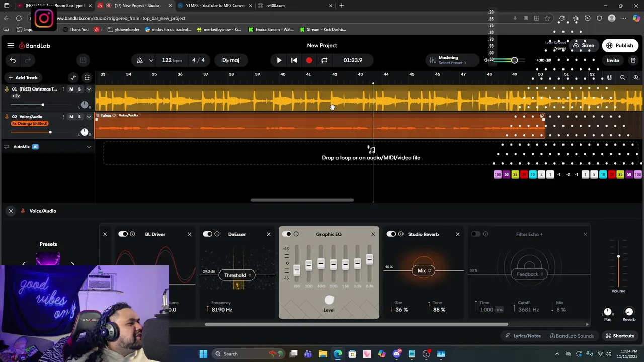Open the BandLab hamburger menu
The width and height of the screenshot is (644, 362).
point(11,46)
